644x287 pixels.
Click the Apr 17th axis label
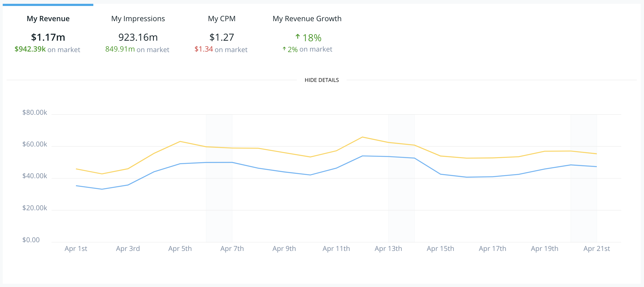tap(493, 248)
